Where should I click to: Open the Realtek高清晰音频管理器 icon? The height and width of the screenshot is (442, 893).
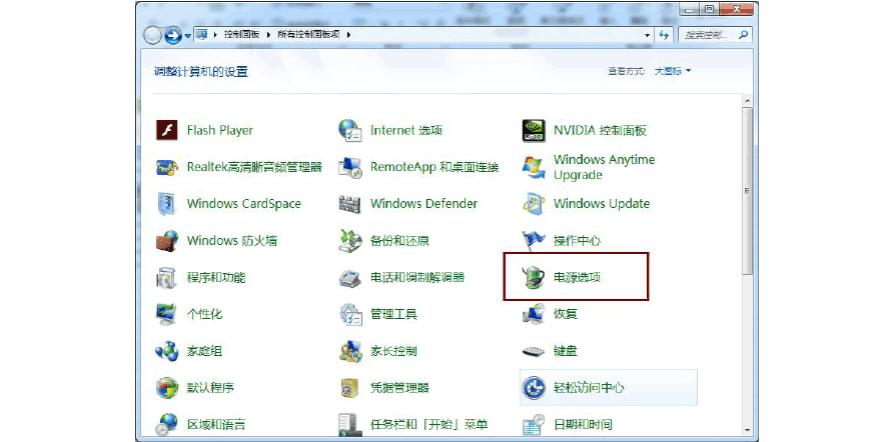pyautogui.click(x=167, y=167)
